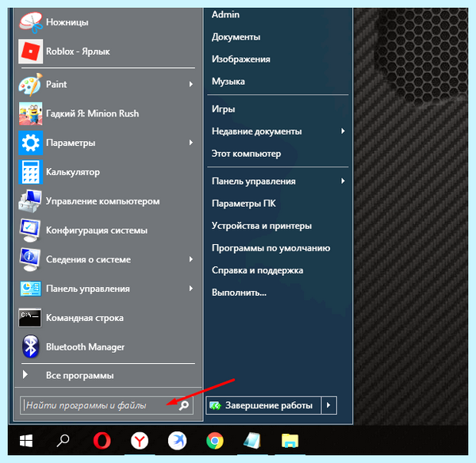The height and width of the screenshot is (463, 476).
Task: Open the Командная строка console icon
Action: click(x=30, y=318)
